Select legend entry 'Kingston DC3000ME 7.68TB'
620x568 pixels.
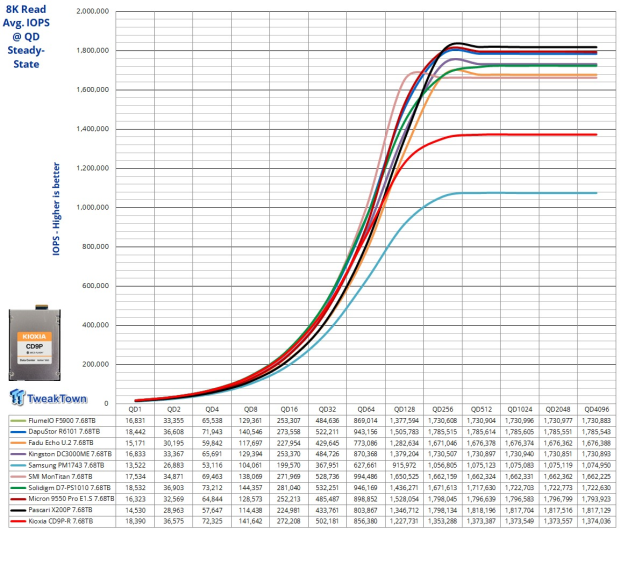pos(70,454)
